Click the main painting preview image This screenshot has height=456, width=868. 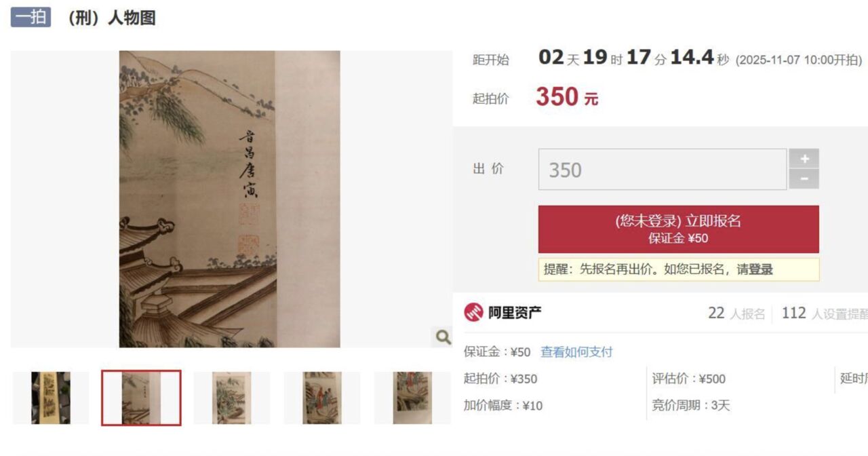click(230, 199)
